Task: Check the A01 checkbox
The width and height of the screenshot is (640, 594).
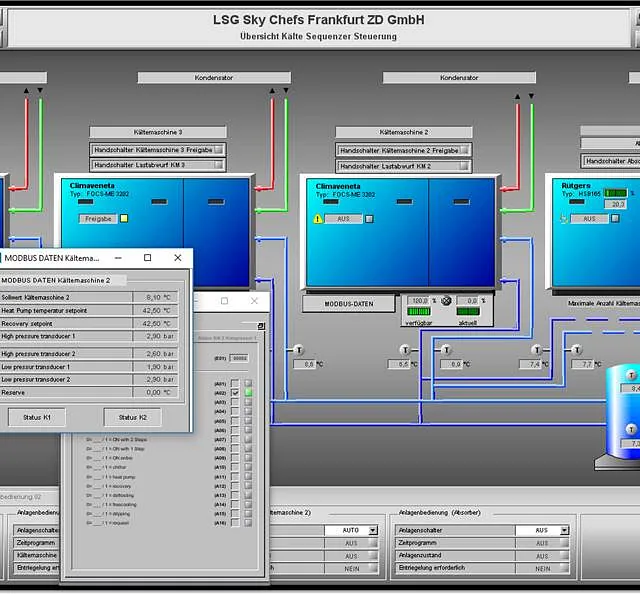Action: (235, 383)
